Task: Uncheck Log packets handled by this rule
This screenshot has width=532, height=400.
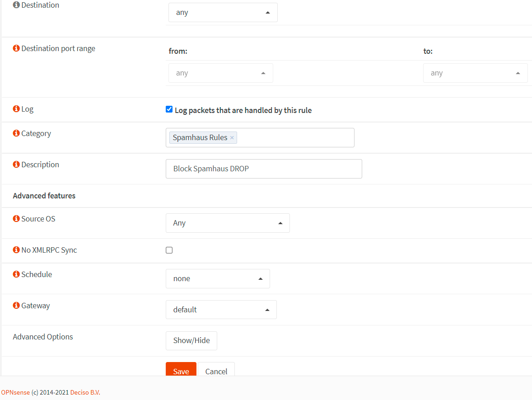Action: pyautogui.click(x=169, y=109)
